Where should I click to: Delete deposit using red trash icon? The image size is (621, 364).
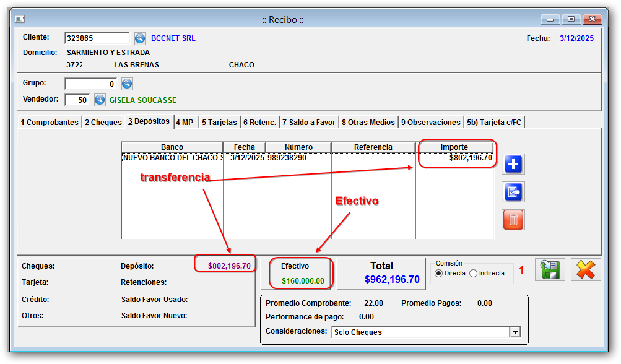click(513, 219)
